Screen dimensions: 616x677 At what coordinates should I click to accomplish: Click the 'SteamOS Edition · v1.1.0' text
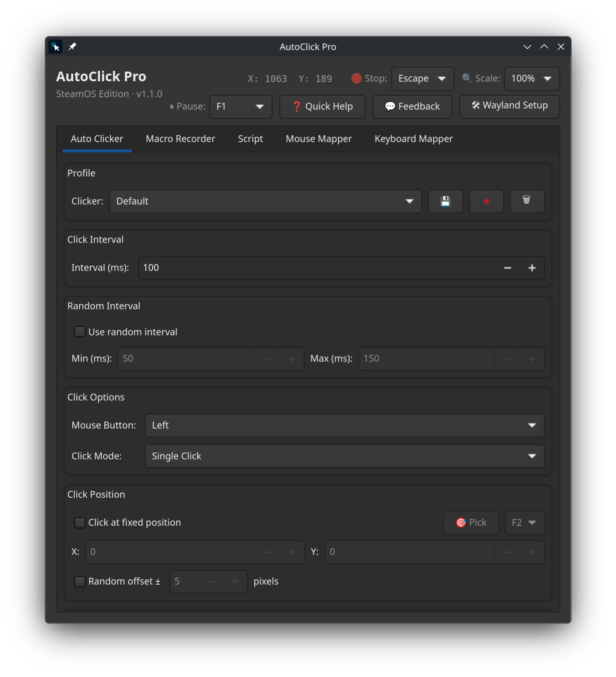click(x=109, y=94)
